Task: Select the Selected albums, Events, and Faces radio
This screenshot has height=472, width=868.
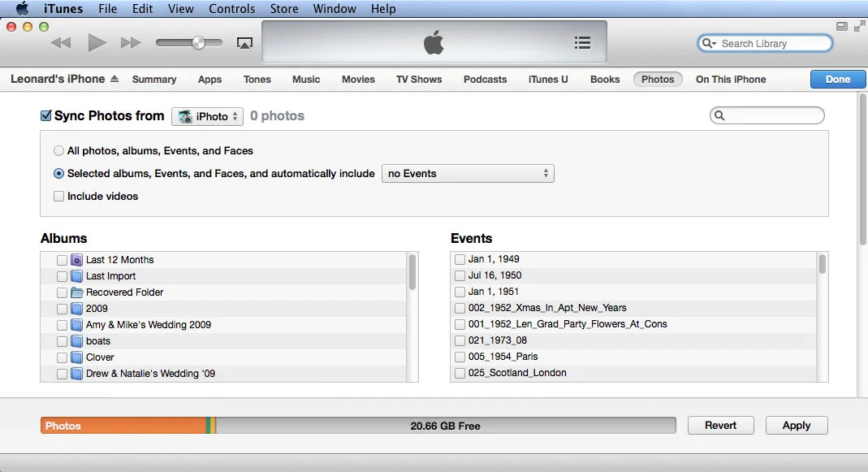Action: coord(58,173)
